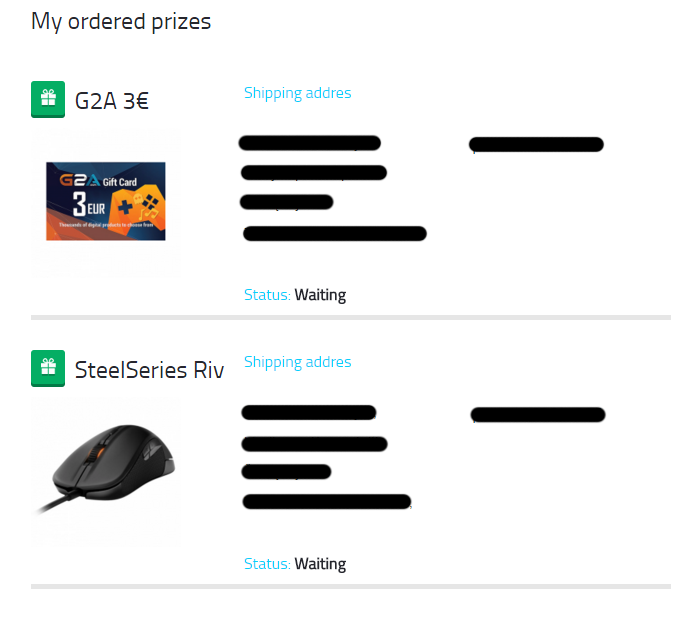Click first redacted address line in G2A order

click(309, 143)
